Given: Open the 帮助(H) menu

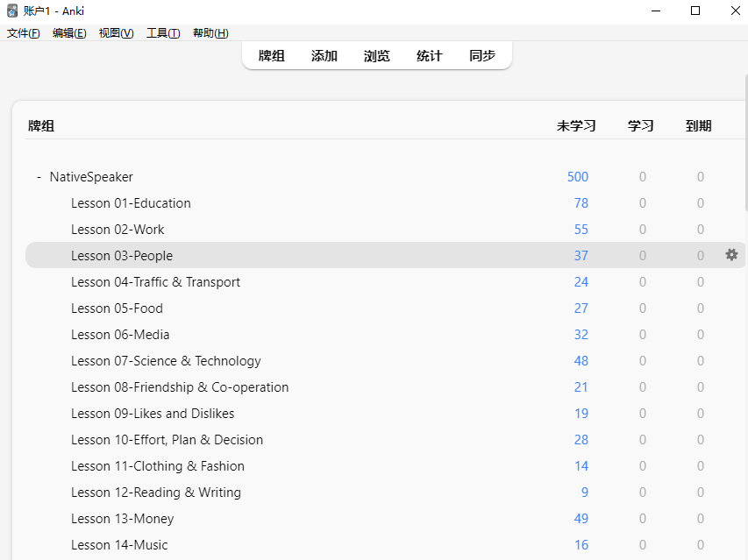Looking at the screenshot, I should (x=210, y=33).
